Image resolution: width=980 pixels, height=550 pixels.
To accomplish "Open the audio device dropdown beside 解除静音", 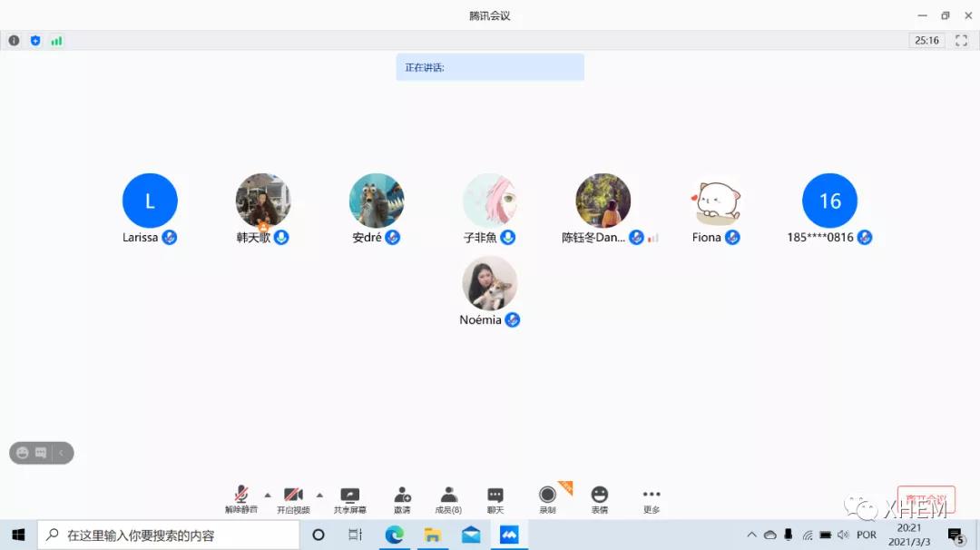I will [268, 497].
